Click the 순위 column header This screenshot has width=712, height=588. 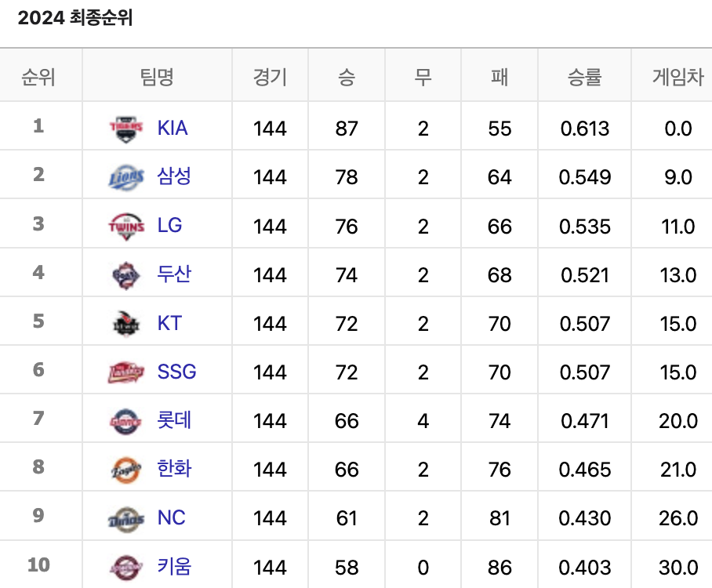pyautogui.click(x=38, y=77)
